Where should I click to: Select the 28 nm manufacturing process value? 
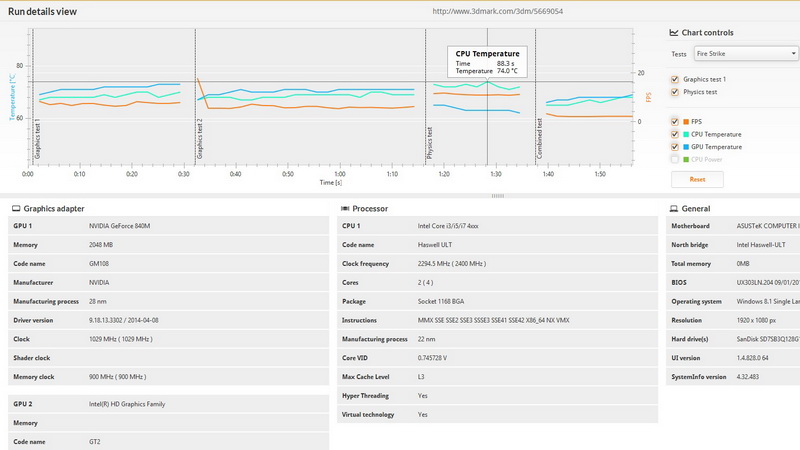pos(97,302)
